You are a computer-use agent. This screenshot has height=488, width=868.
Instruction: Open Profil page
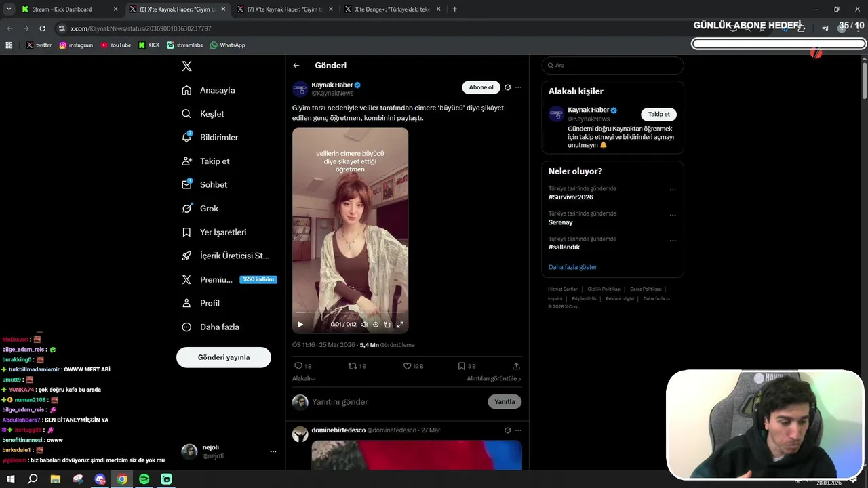(x=201, y=303)
